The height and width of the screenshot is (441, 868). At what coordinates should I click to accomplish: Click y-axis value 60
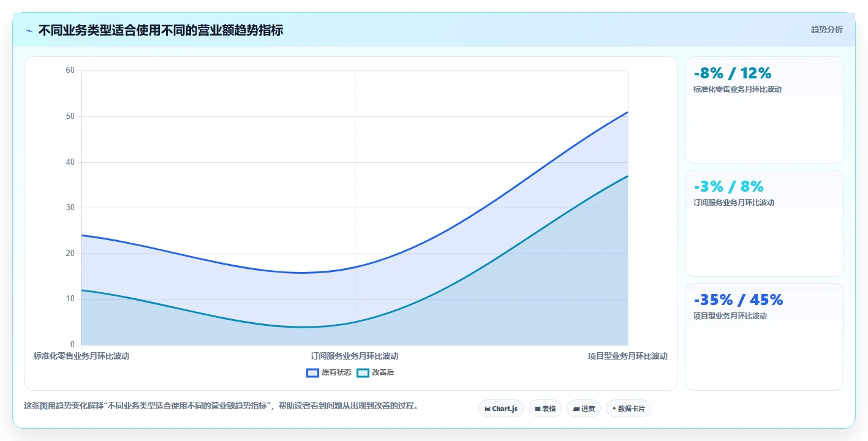[x=70, y=70]
